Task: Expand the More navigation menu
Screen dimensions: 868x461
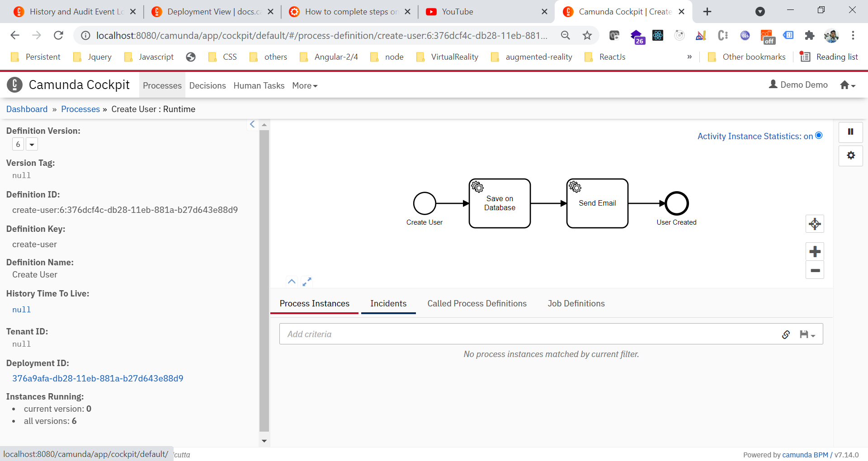Action: [305, 86]
